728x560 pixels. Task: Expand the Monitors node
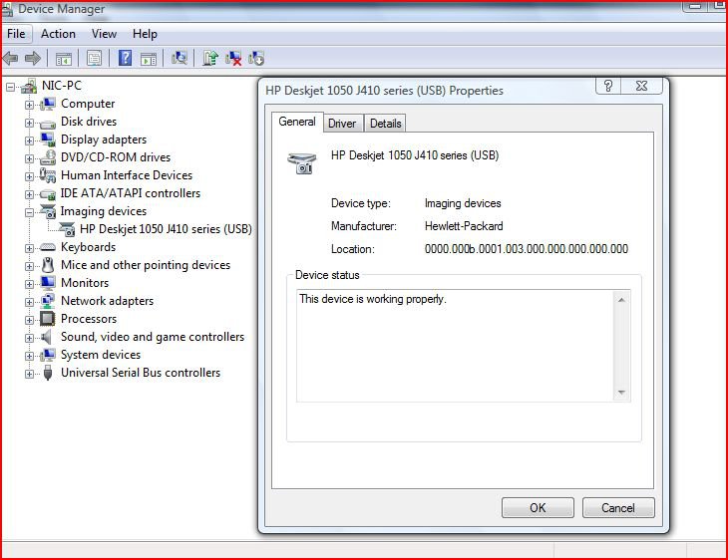(x=29, y=284)
